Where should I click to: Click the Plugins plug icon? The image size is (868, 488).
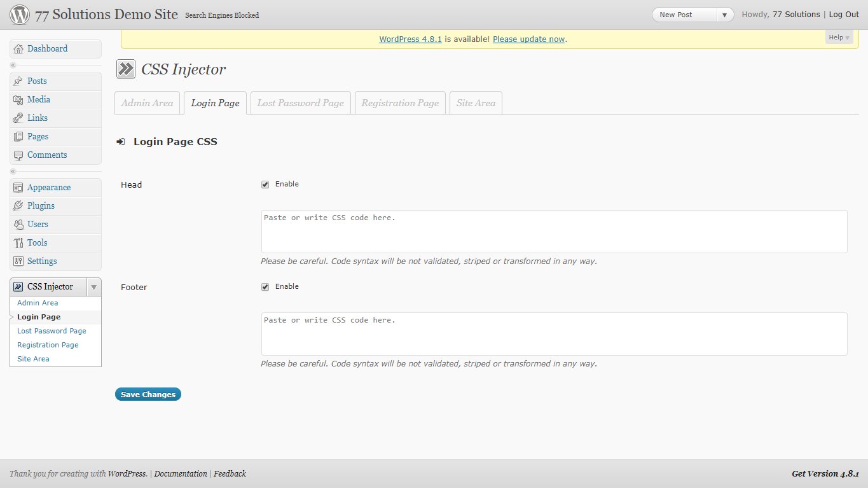click(18, 206)
